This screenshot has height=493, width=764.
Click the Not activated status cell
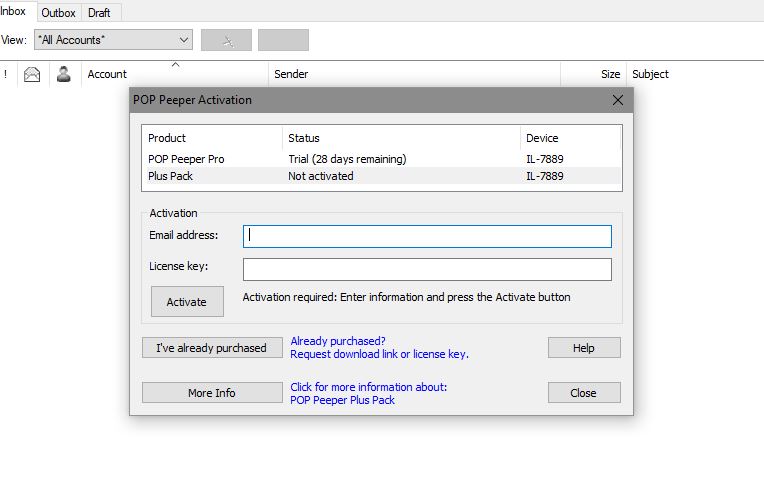[321, 176]
